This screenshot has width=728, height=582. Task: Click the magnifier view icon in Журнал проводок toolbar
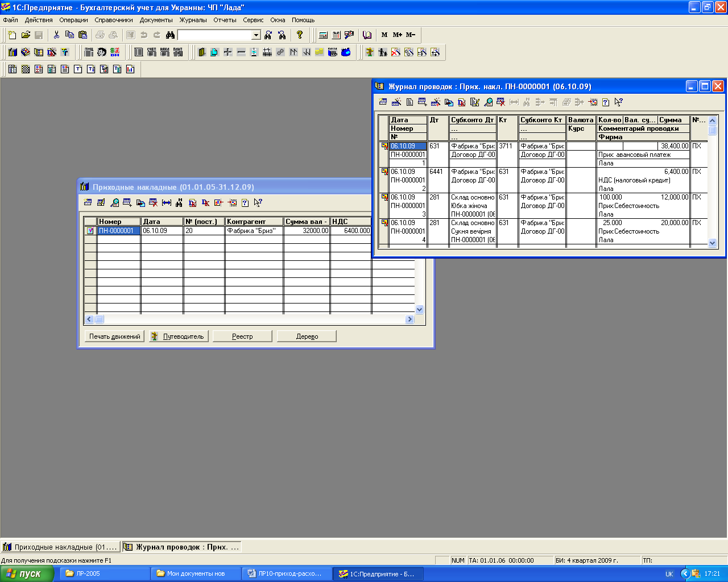pyautogui.click(x=488, y=102)
